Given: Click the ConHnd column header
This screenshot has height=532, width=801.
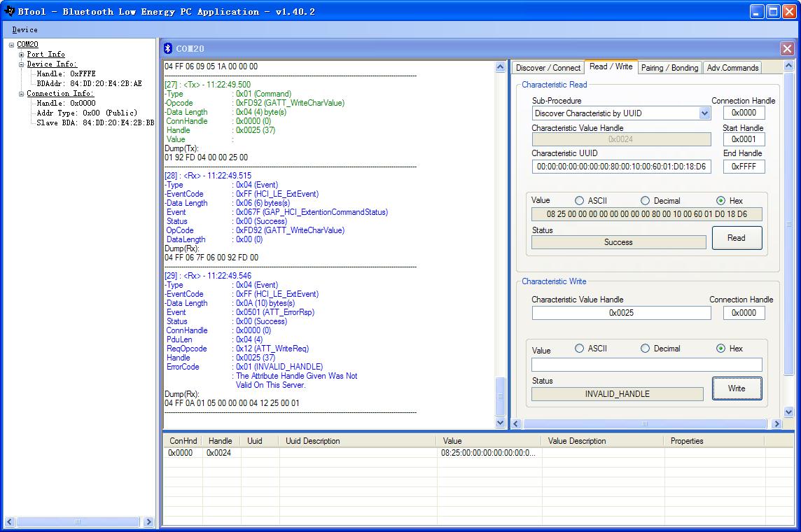Looking at the screenshot, I should click(183, 440).
